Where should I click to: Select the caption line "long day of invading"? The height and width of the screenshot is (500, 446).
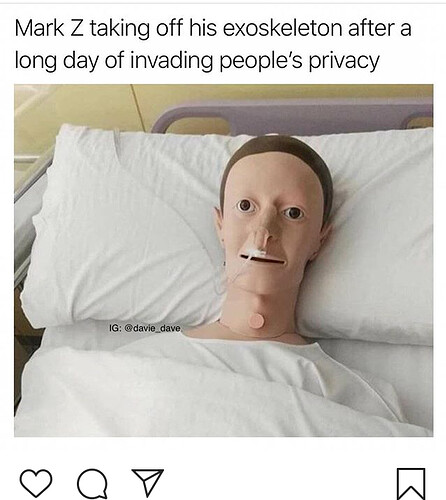(197, 61)
